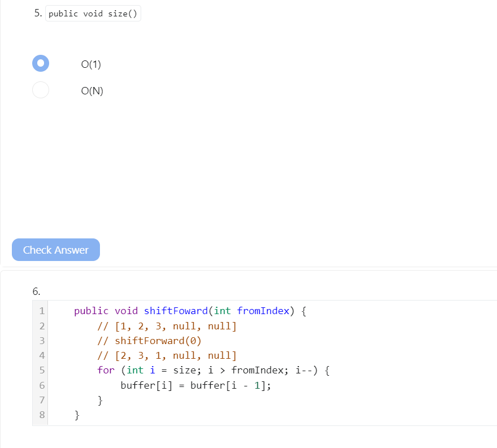The image size is (497, 448).
Task: Click the int keyword in the for loop
Action: tap(136, 370)
